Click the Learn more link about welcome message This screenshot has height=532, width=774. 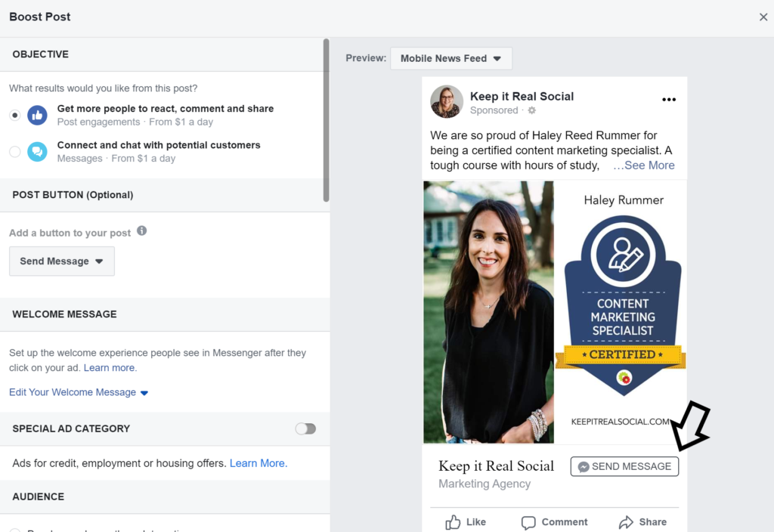point(110,368)
